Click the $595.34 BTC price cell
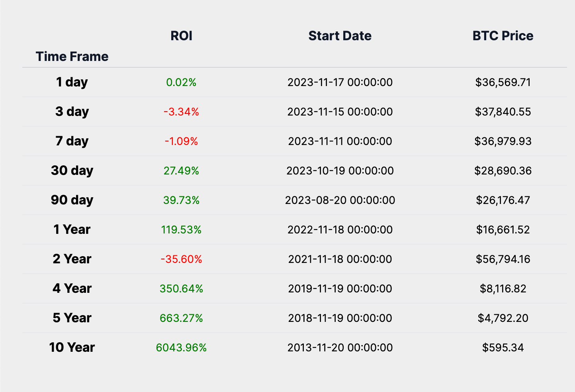 503,348
